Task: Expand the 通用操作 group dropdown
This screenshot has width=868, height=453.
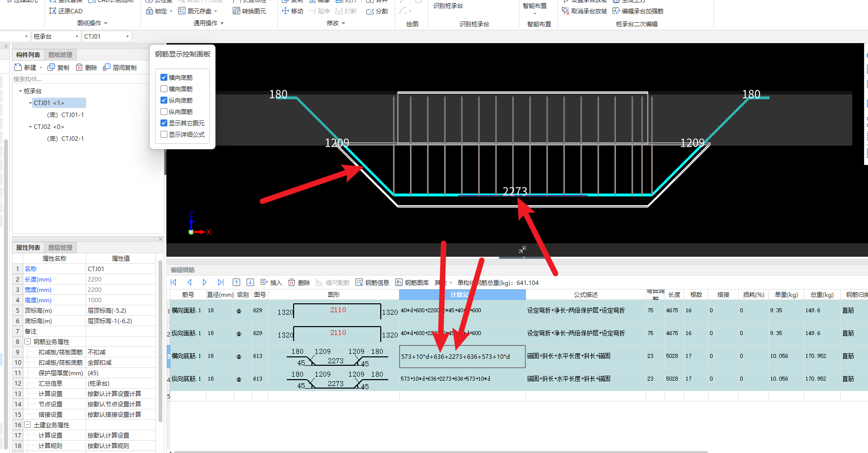Action: (x=222, y=23)
